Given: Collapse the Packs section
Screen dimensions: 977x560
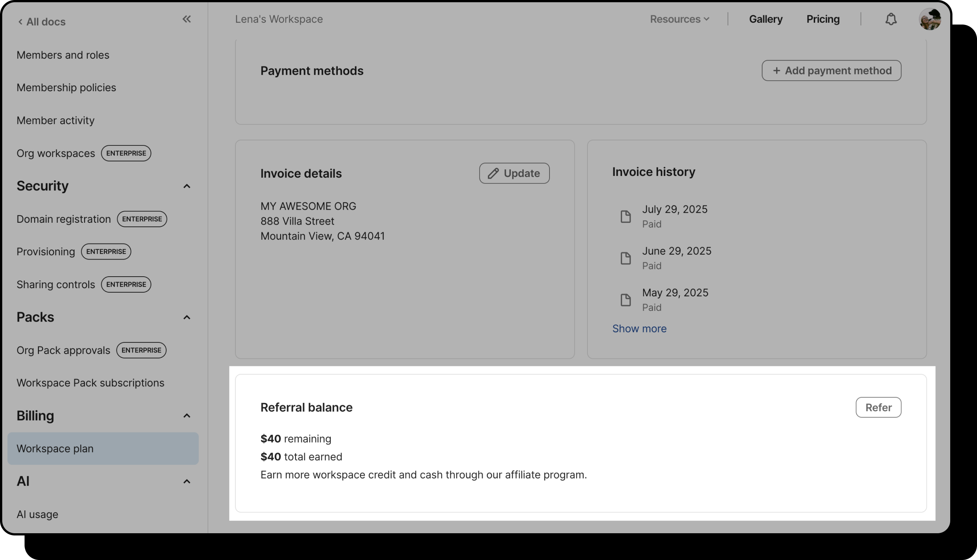Looking at the screenshot, I should [x=187, y=317].
